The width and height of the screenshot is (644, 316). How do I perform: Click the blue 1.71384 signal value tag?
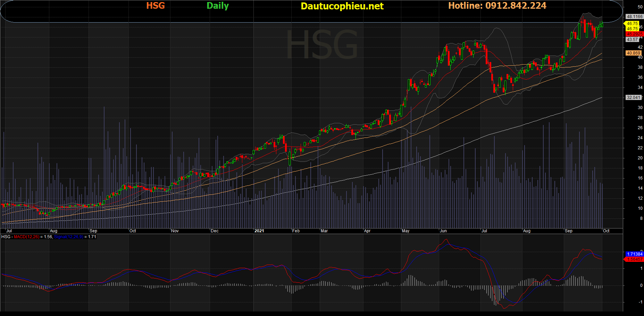click(634, 254)
